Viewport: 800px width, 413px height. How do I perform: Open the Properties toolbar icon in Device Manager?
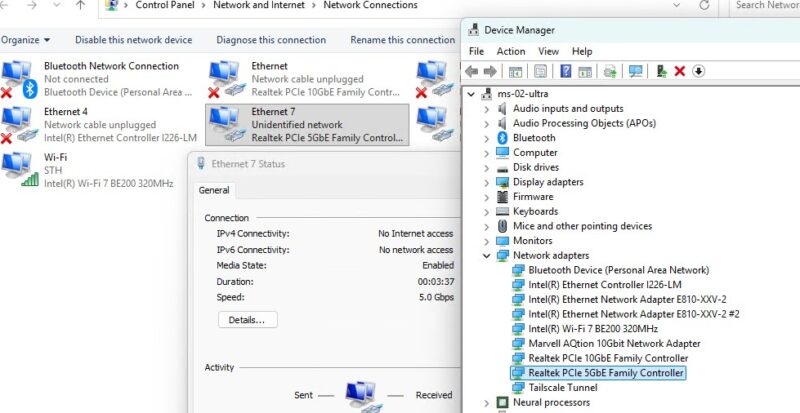[x=540, y=71]
